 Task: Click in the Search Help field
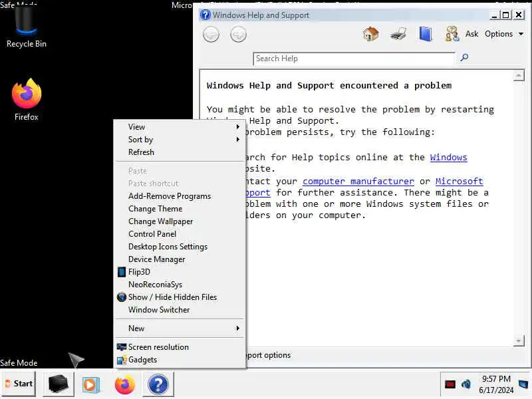pos(354,59)
